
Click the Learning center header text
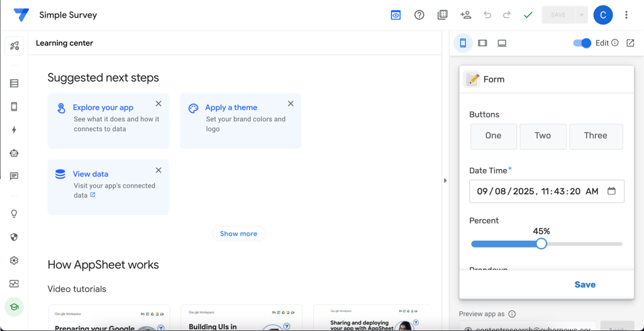65,43
